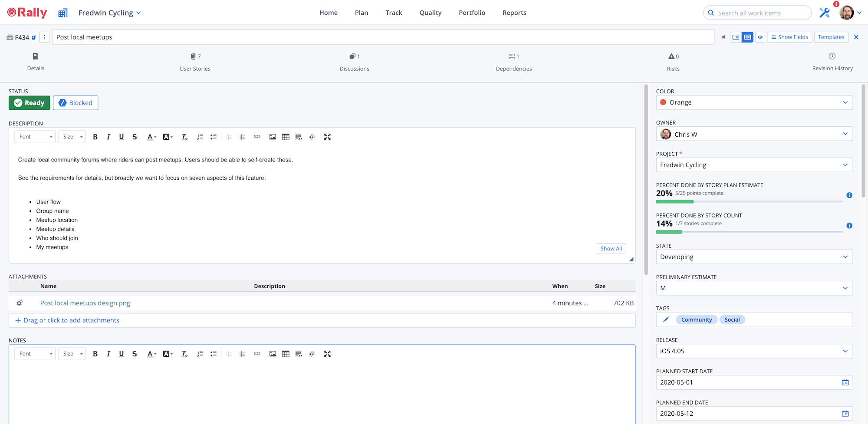Open the Portfolio menu in the navigation bar

(x=472, y=13)
